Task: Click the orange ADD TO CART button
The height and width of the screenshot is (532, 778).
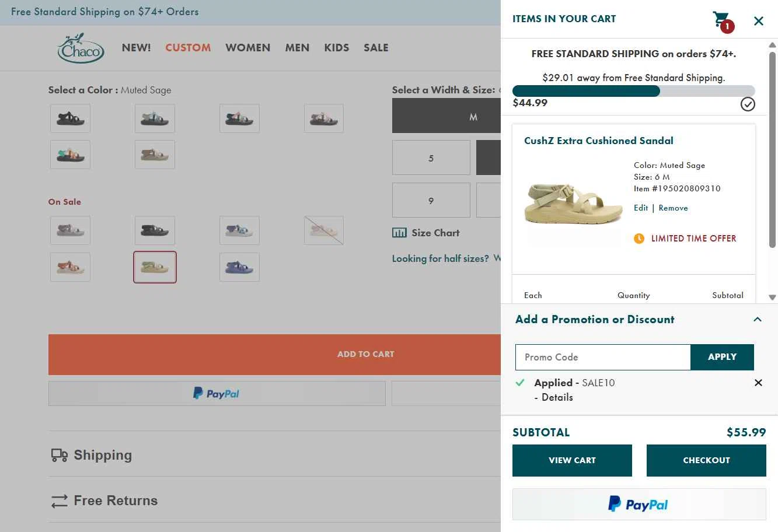Action: click(274, 354)
